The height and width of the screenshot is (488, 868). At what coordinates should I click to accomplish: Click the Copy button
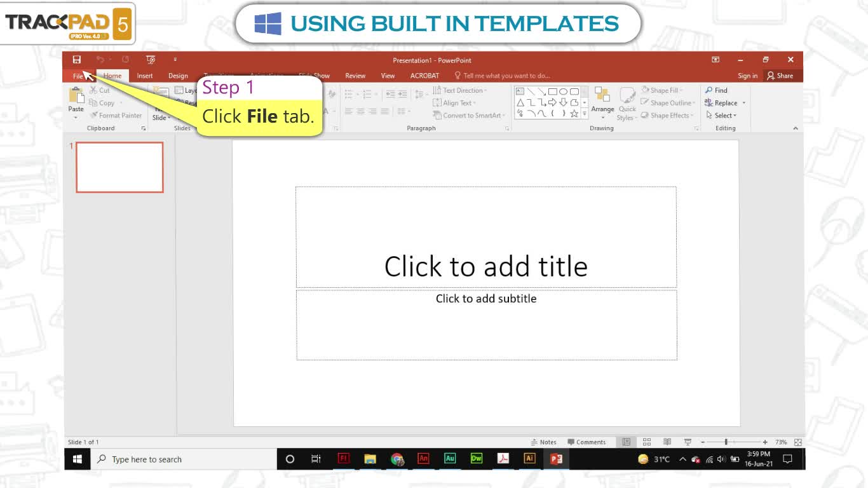point(102,103)
